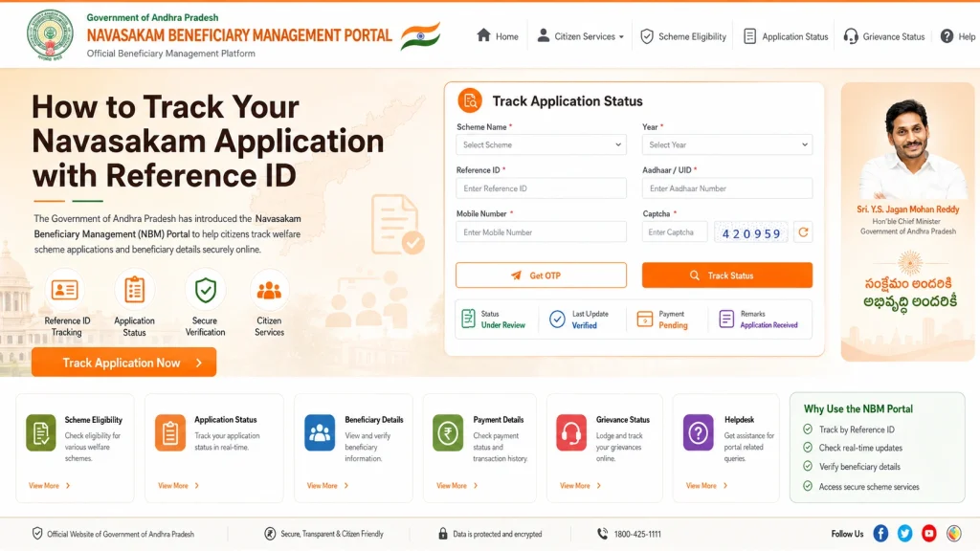
Task: Click the Application Status clipboard icon in hero
Action: pos(134,290)
